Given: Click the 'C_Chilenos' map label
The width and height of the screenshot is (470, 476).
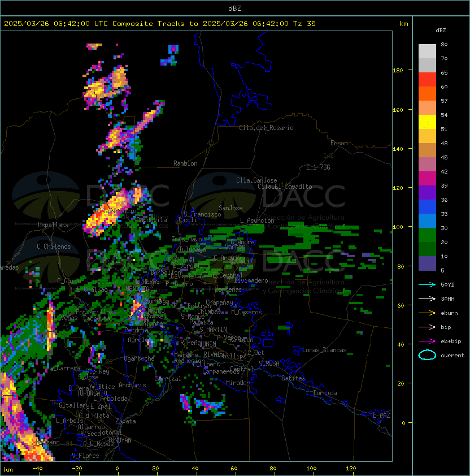Looking at the screenshot, I should [x=54, y=246].
